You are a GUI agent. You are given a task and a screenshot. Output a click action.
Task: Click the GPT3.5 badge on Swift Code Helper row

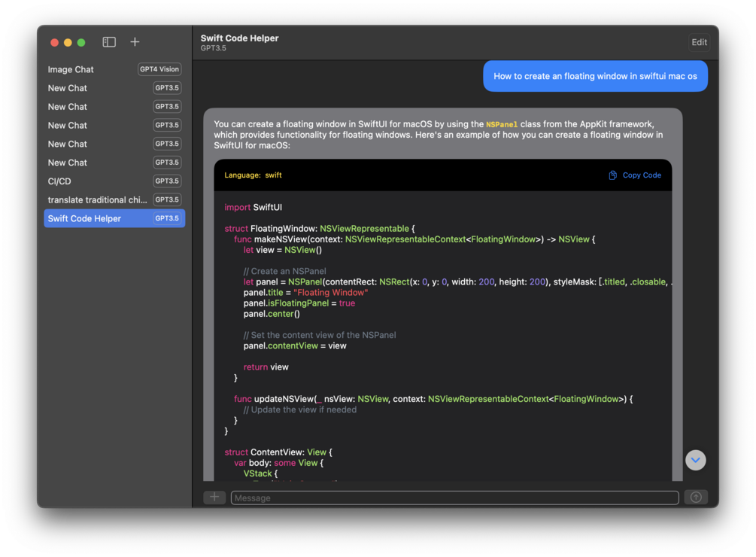pos(167,218)
